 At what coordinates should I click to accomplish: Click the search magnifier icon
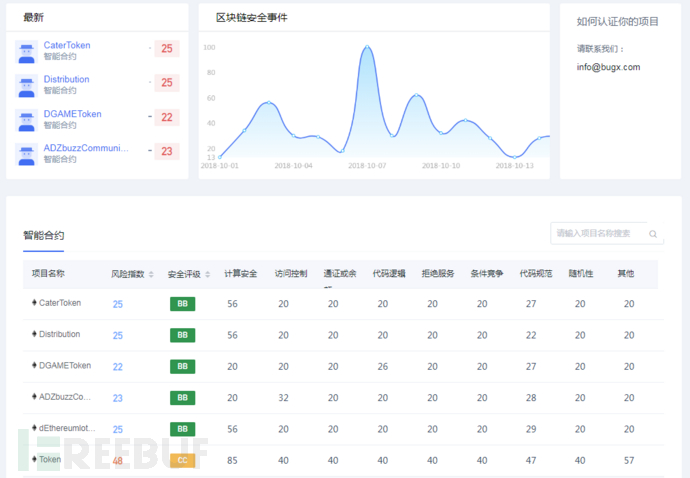(653, 234)
